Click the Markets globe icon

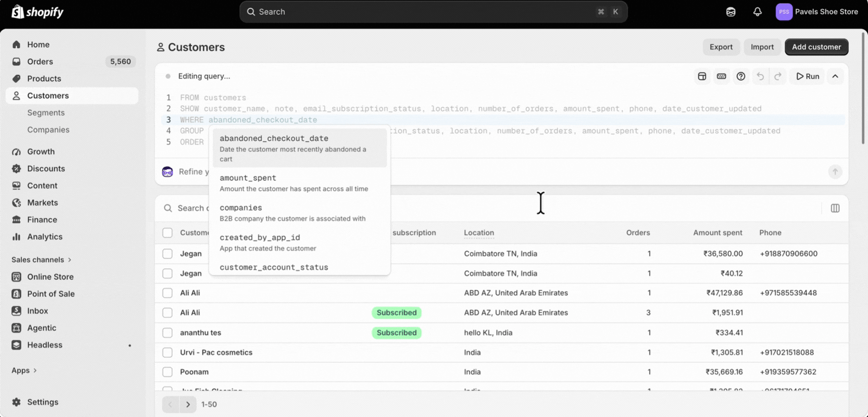[17, 203]
